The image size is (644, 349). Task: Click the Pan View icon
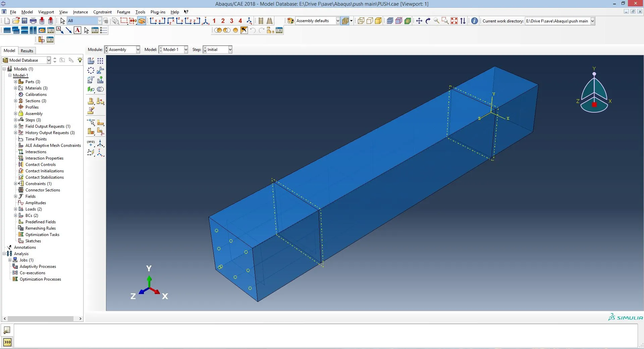click(x=419, y=21)
